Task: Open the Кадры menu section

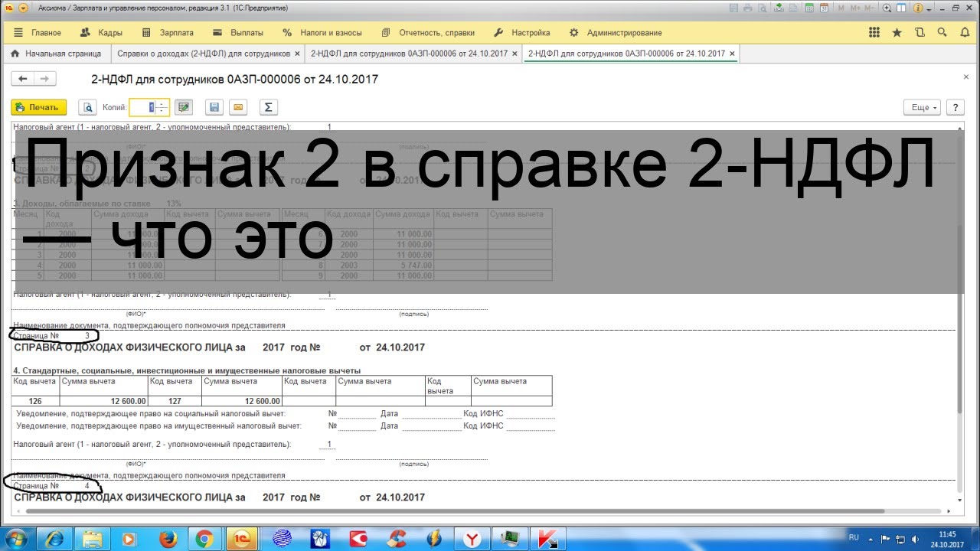Action: pyautogui.click(x=102, y=33)
